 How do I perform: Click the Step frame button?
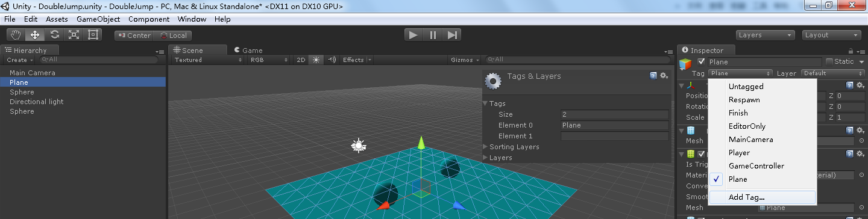453,35
